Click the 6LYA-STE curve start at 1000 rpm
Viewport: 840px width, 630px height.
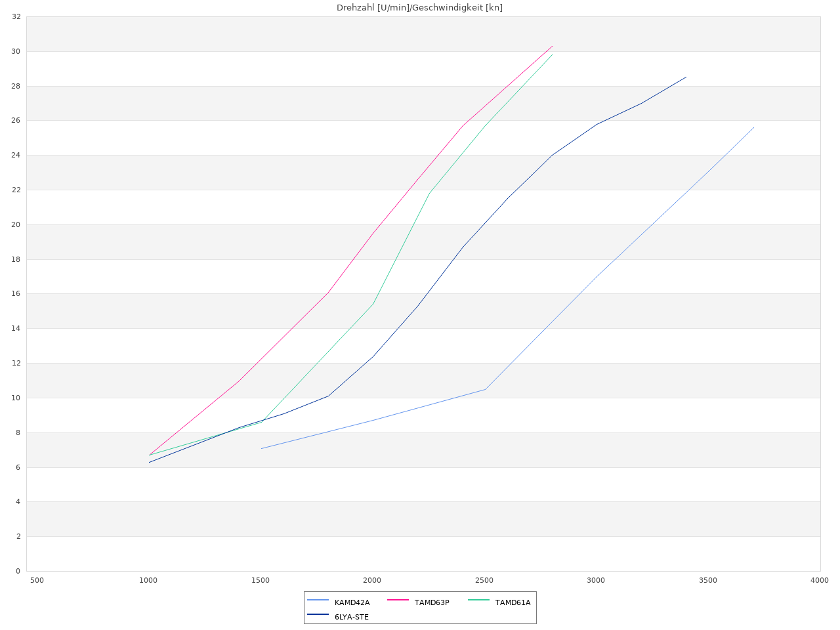(x=149, y=462)
